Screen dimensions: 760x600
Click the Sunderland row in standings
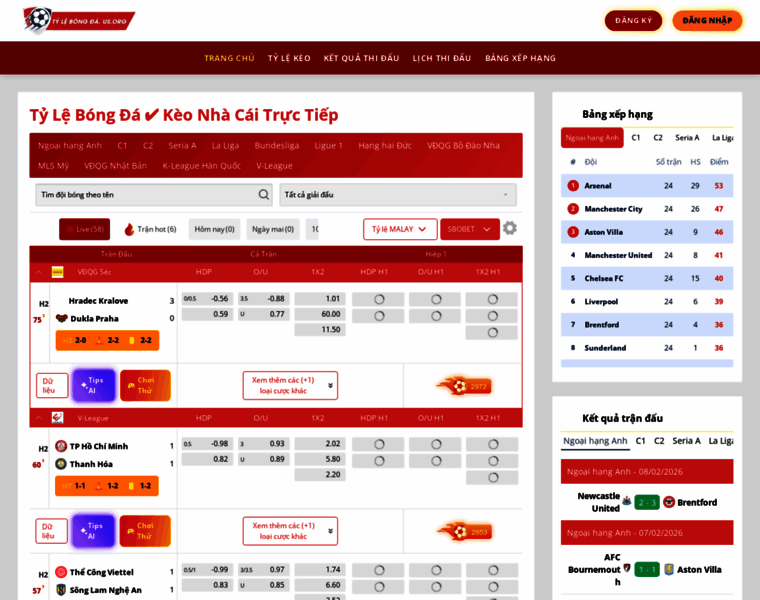click(x=647, y=347)
